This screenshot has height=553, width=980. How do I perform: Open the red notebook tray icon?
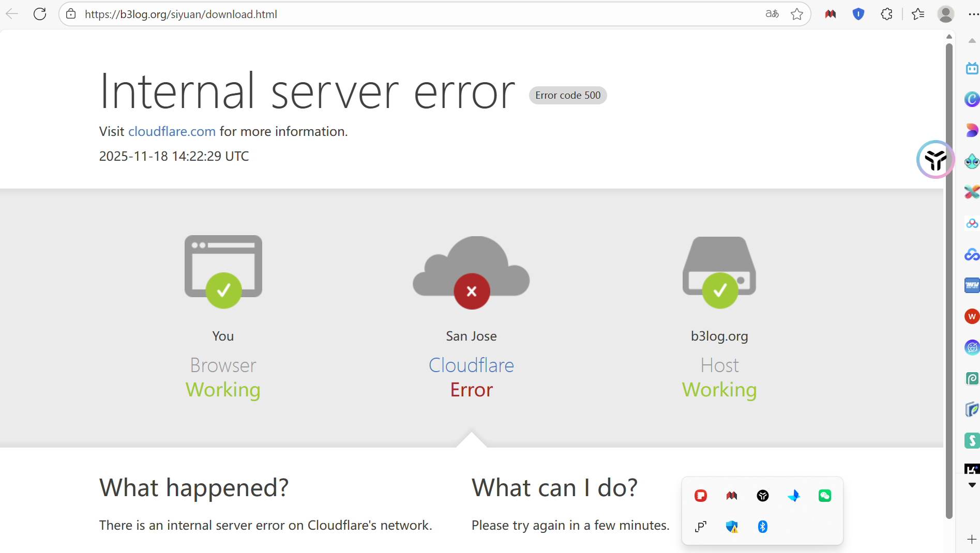[x=701, y=496]
